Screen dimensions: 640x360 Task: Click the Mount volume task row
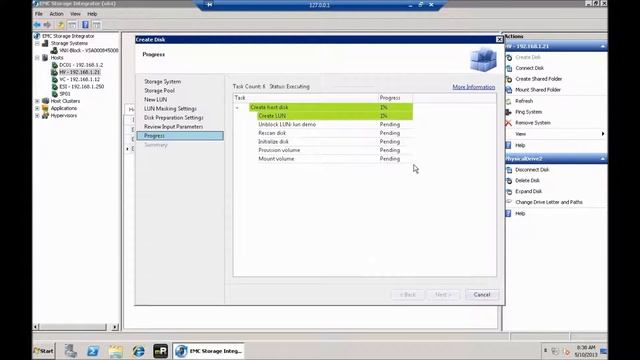point(335,159)
